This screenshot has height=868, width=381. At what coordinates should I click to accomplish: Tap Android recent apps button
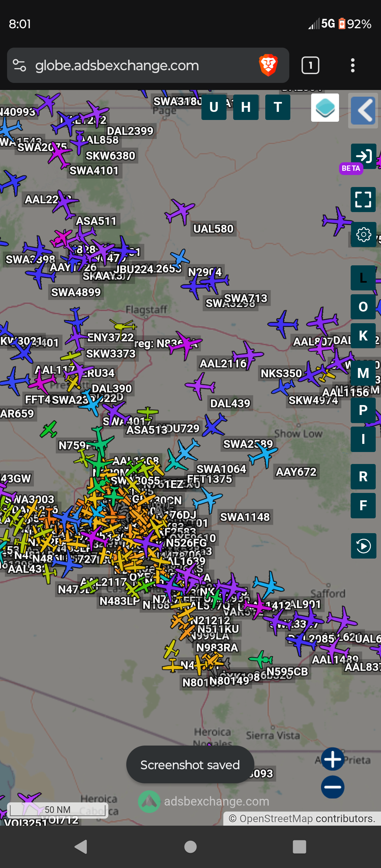tap(300, 846)
